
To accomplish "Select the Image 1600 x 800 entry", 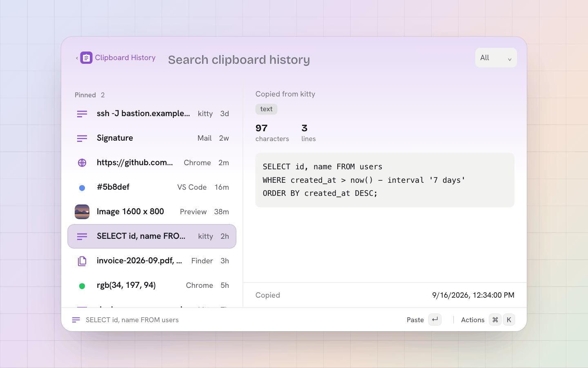I will click(x=152, y=212).
